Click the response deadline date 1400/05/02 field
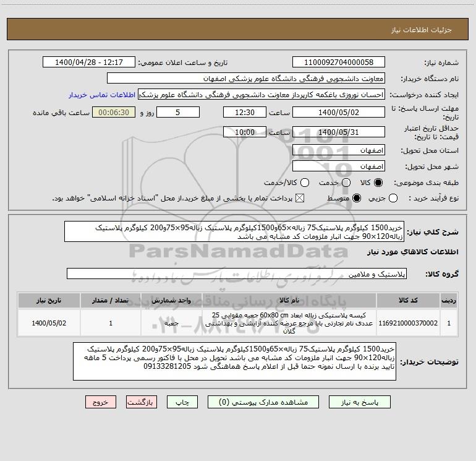This screenshot has height=461, width=476. [339, 112]
